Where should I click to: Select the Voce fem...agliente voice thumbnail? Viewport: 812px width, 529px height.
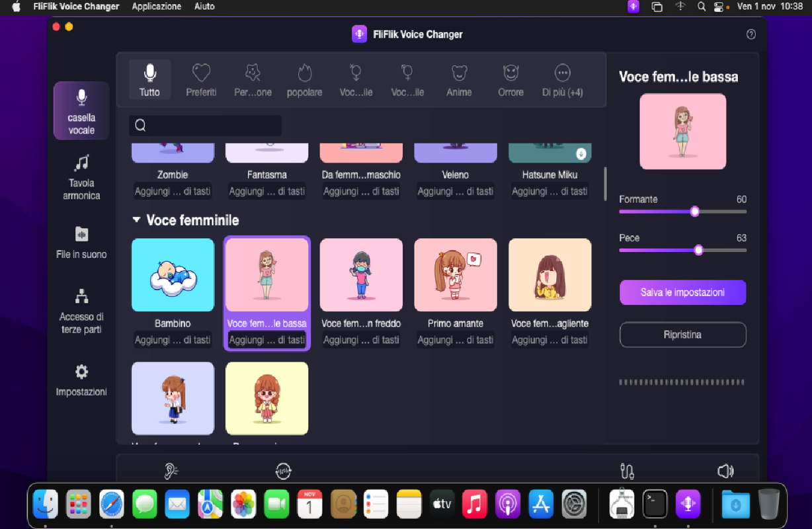[549, 275]
